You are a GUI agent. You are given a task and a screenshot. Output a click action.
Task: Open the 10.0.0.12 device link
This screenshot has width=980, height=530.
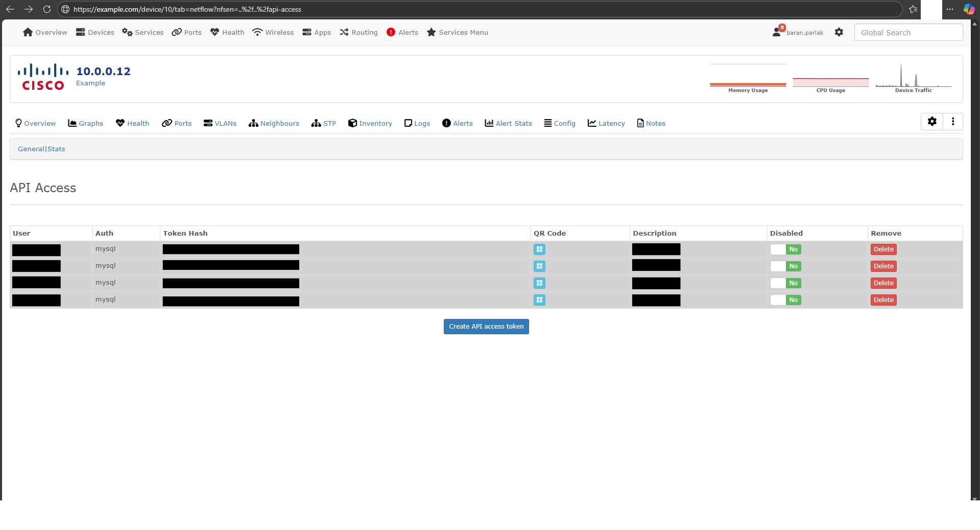pyautogui.click(x=103, y=71)
